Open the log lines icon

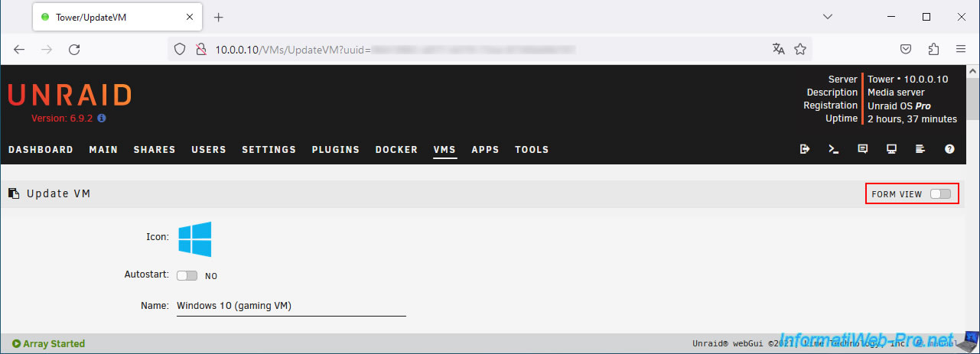(x=920, y=149)
